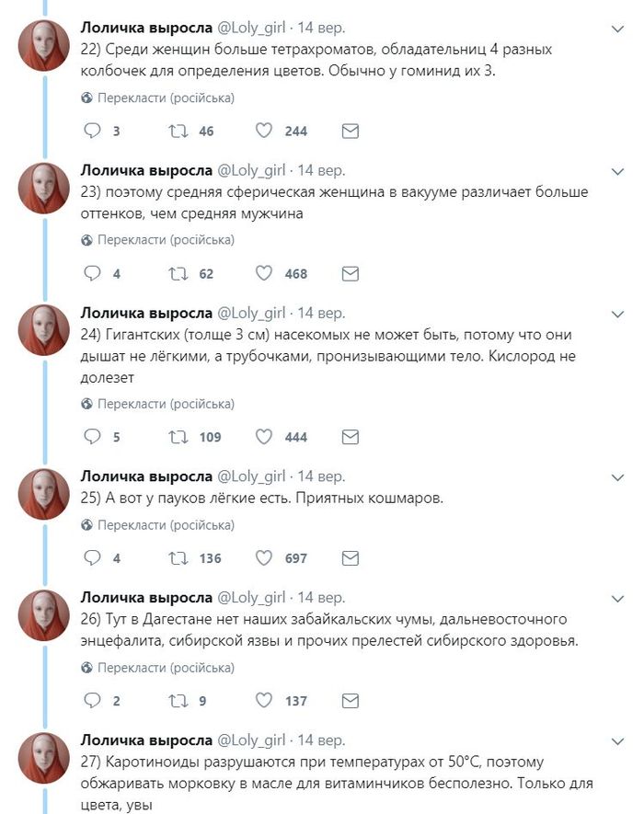Click 'Перекласти (російська)' under tweet 23
The height and width of the screenshot is (814, 644).
[x=166, y=240]
